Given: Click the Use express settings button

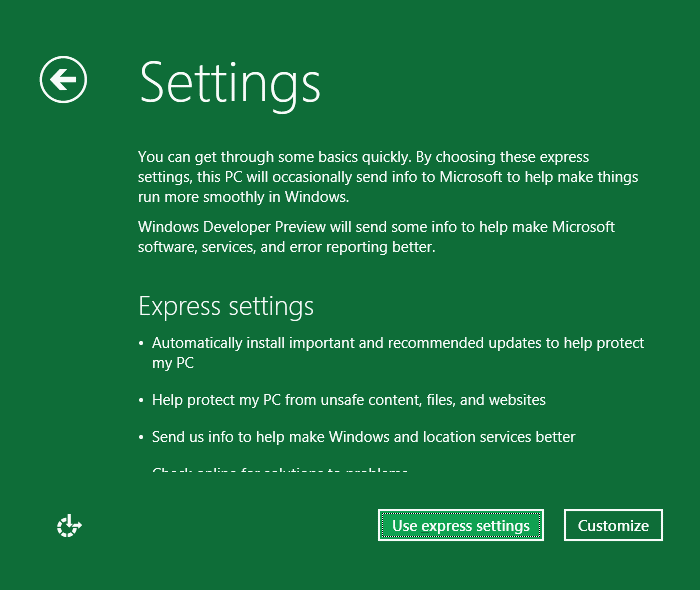Looking at the screenshot, I should click(461, 525).
